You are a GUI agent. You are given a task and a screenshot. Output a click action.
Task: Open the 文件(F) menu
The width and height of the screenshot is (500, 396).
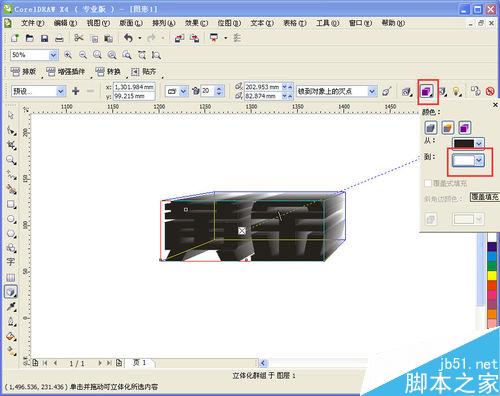click(32, 23)
